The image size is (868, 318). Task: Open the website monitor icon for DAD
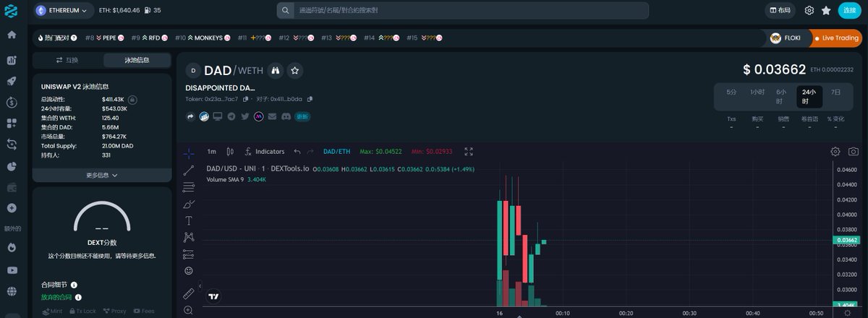click(x=218, y=116)
